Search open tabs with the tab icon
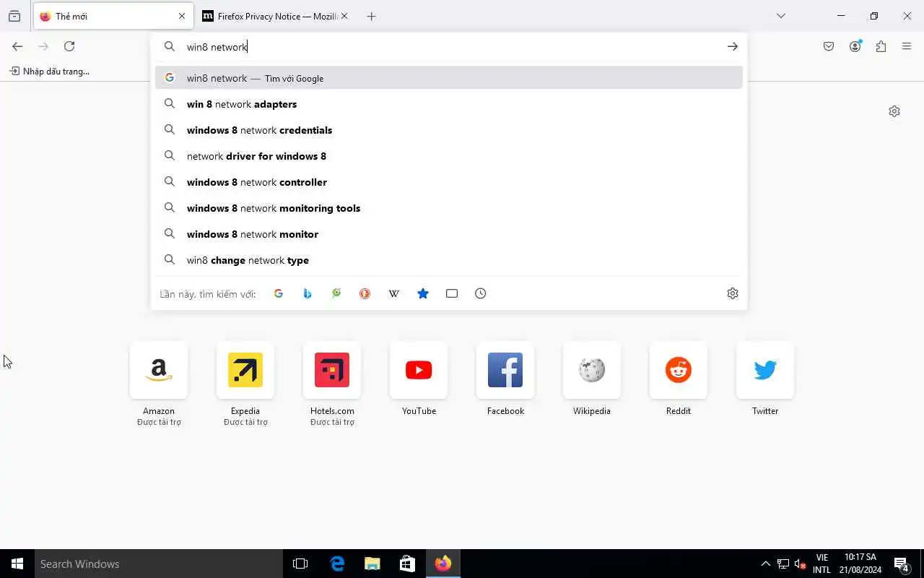The width and height of the screenshot is (924, 578). pos(452,293)
